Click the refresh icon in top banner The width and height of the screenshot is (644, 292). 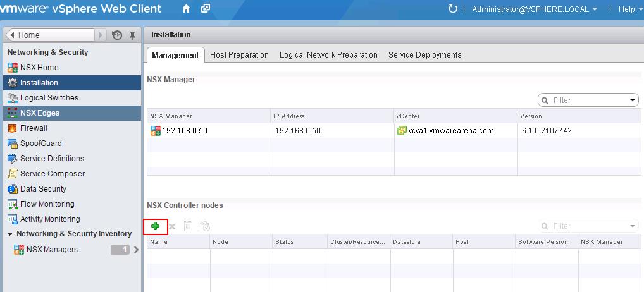coord(452,9)
